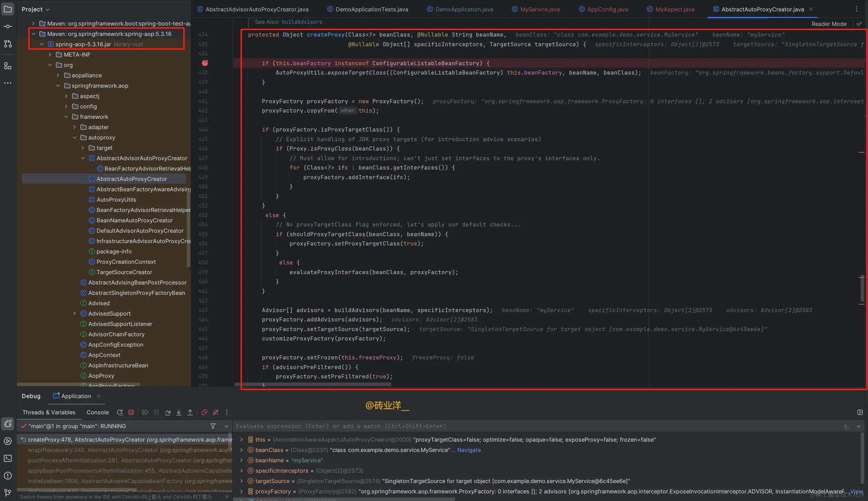Image resolution: width=868 pixels, height=501 pixels.
Task: Select BeanNameAutoProxyCreator in project tree
Action: click(x=135, y=220)
